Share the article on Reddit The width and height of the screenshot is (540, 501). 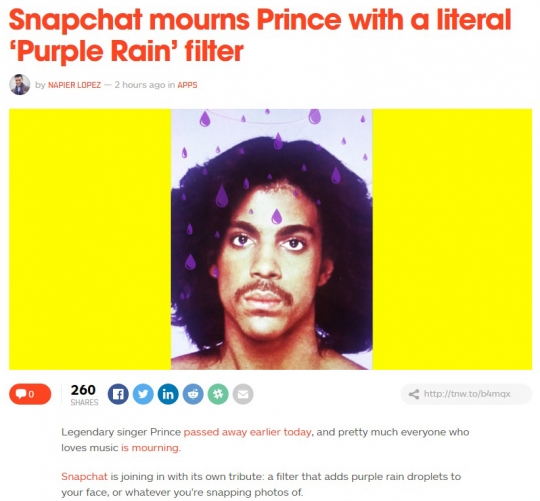tap(193, 394)
